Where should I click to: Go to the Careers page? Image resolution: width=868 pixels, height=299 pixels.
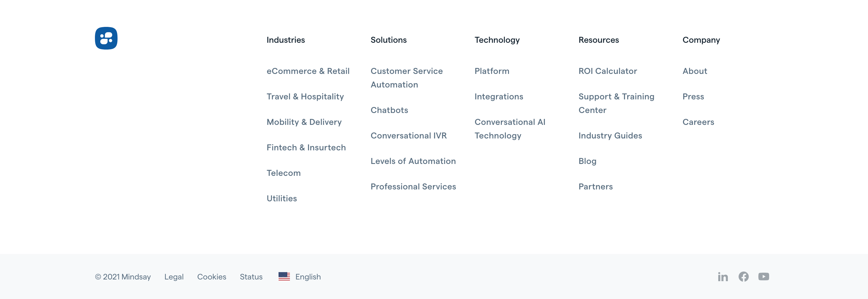pyautogui.click(x=698, y=122)
